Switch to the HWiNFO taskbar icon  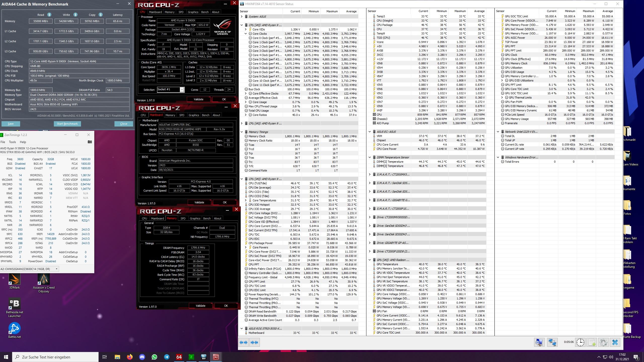click(x=204, y=357)
